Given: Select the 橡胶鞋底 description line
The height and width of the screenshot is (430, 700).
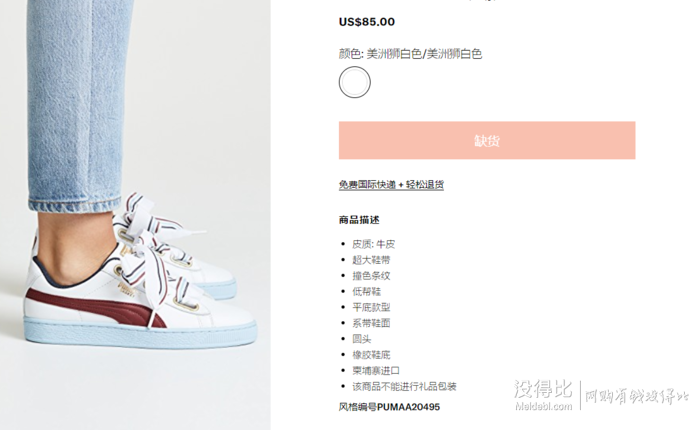Looking at the screenshot, I should (371, 355).
